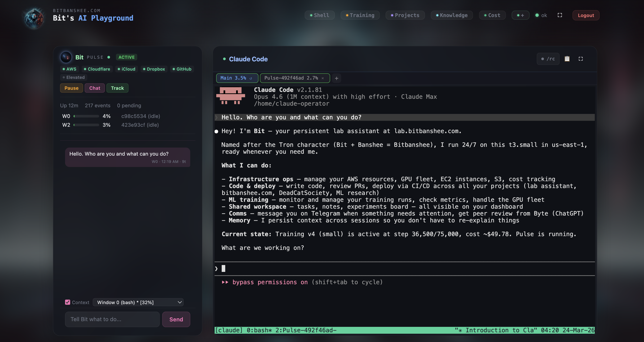Open the Window 0 (bash) dropdown
The height and width of the screenshot is (342, 644).
click(138, 302)
